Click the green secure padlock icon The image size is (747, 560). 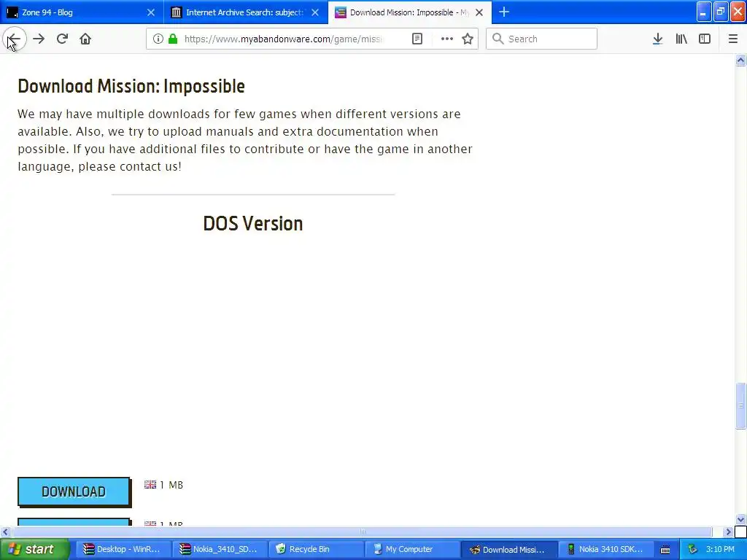pyautogui.click(x=173, y=39)
